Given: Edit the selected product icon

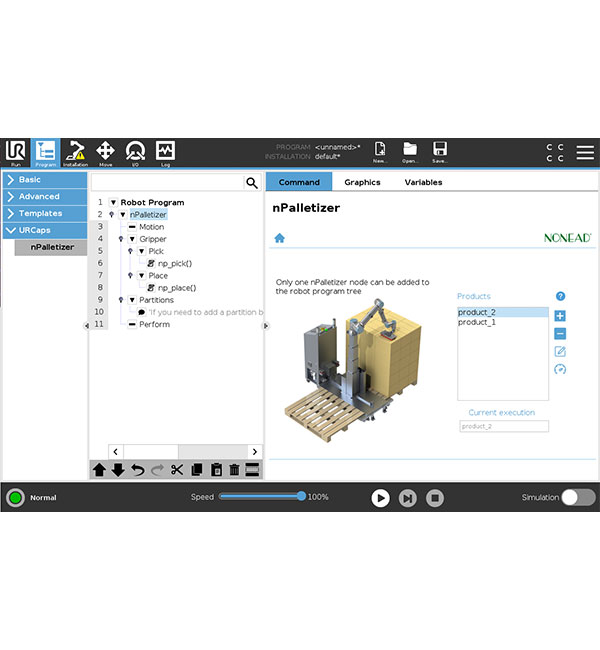Looking at the screenshot, I should (560, 352).
